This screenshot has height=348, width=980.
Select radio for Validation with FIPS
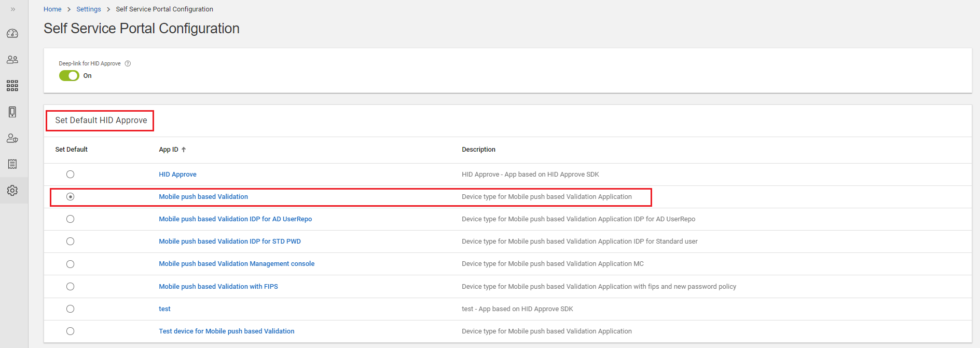coord(71,287)
